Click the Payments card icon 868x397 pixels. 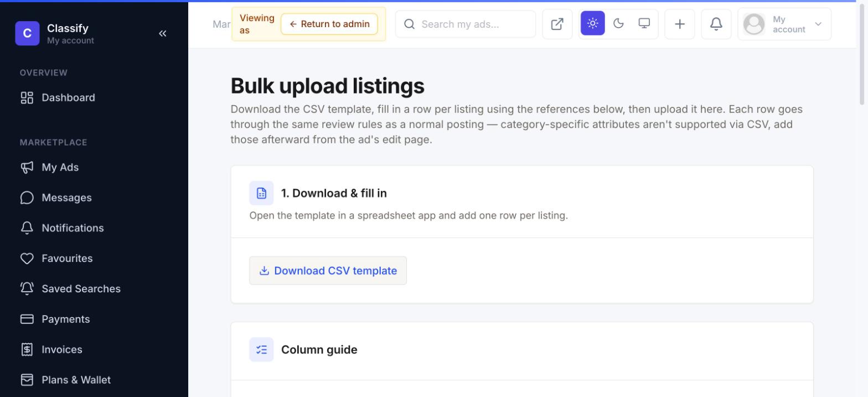pyautogui.click(x=27, y=319)
